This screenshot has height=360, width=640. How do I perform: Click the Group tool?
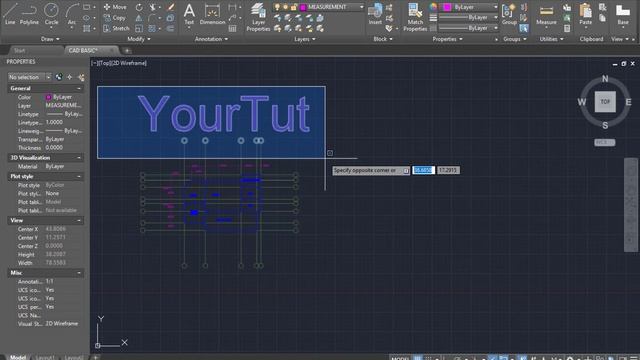click(x=509, y=14)
